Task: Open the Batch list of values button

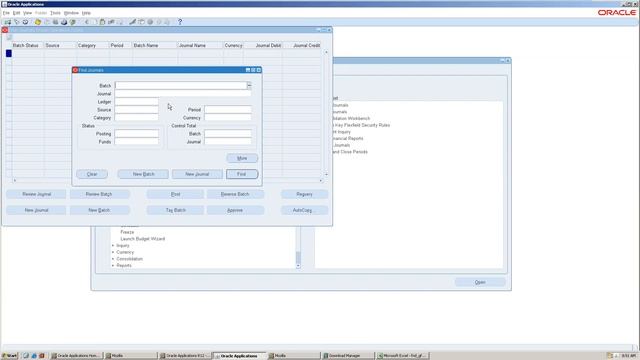Action: click(249, 85)
